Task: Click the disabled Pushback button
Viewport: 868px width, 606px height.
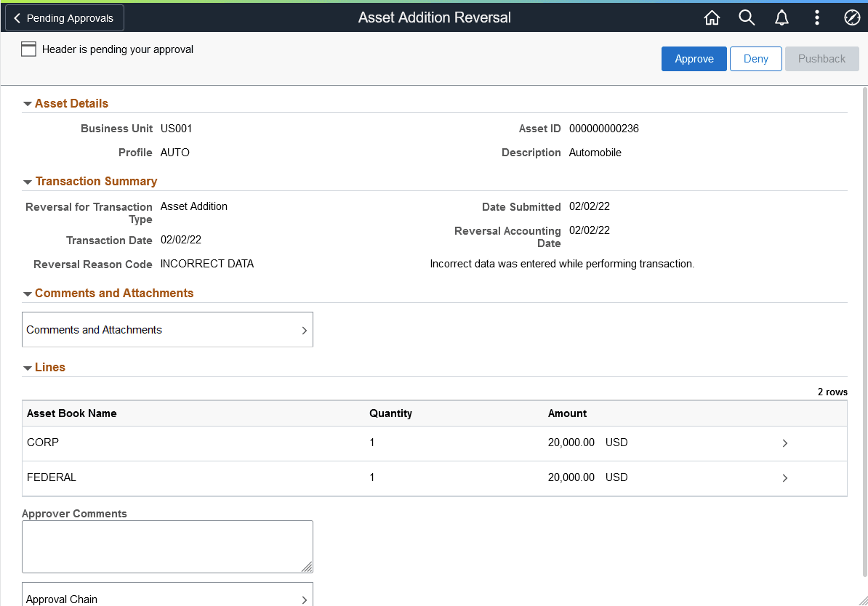Action: point(821,59)
